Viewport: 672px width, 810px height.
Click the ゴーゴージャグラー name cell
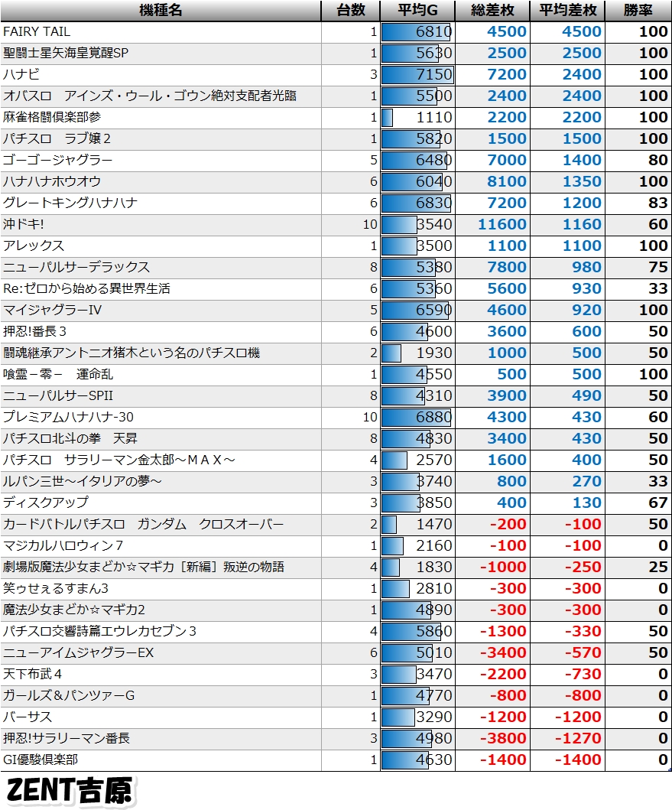(57, 160)
